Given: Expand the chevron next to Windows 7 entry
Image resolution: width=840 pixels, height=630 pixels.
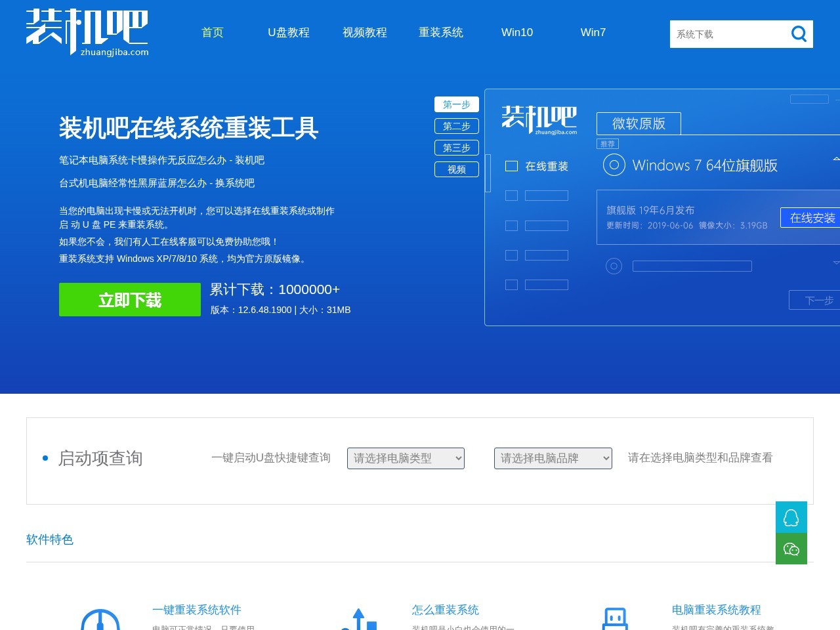Looking at the screenshot, I should click(835, 159).
